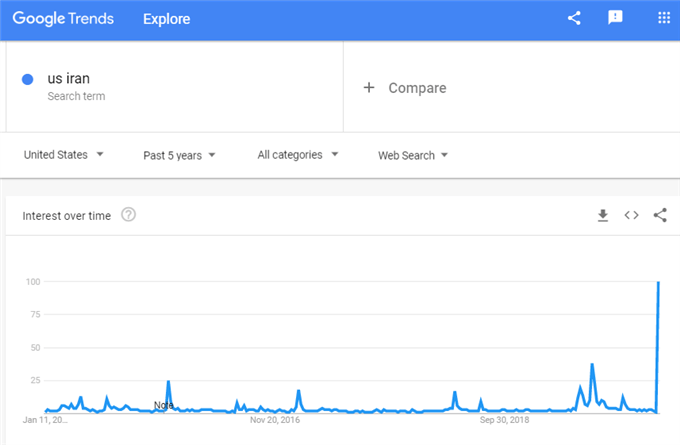Open the Google apps grid
680x445 pixels.
click(x=664, y=19)
